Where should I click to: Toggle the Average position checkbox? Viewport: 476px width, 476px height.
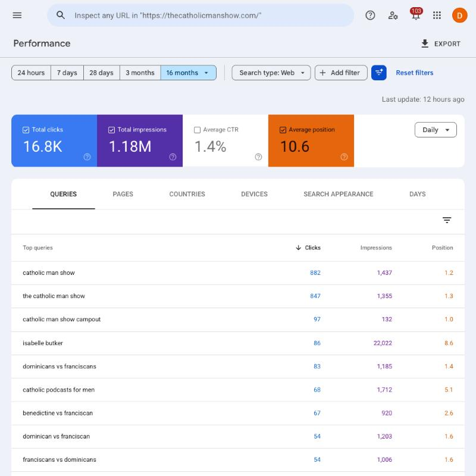(x=283, y=130)
